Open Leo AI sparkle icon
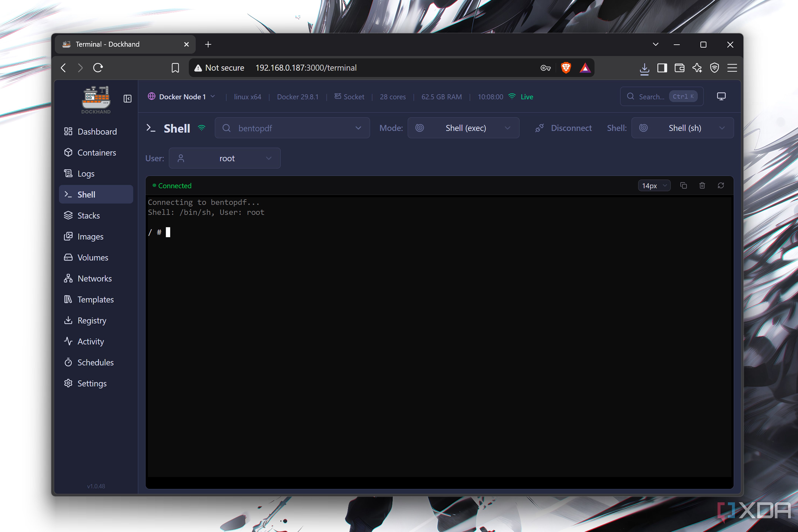This screenshot has width=798, height=532. point(697,68)
